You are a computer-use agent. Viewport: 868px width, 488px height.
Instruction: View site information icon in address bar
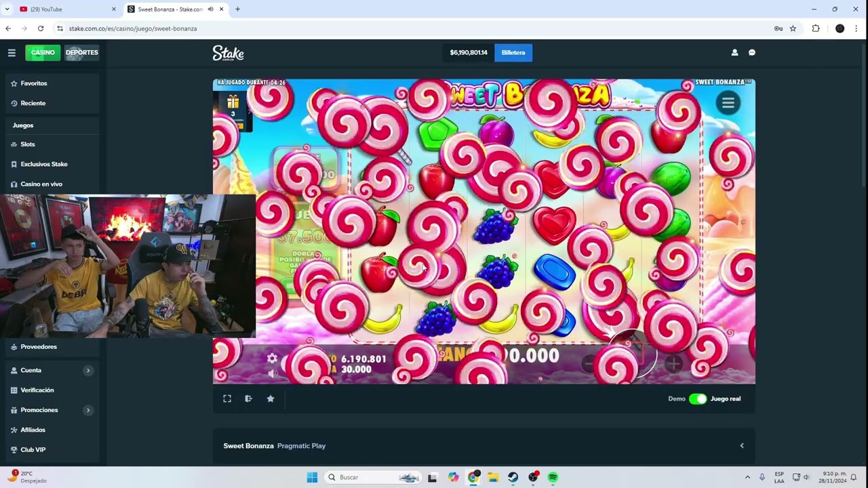(x=60, y=28)
